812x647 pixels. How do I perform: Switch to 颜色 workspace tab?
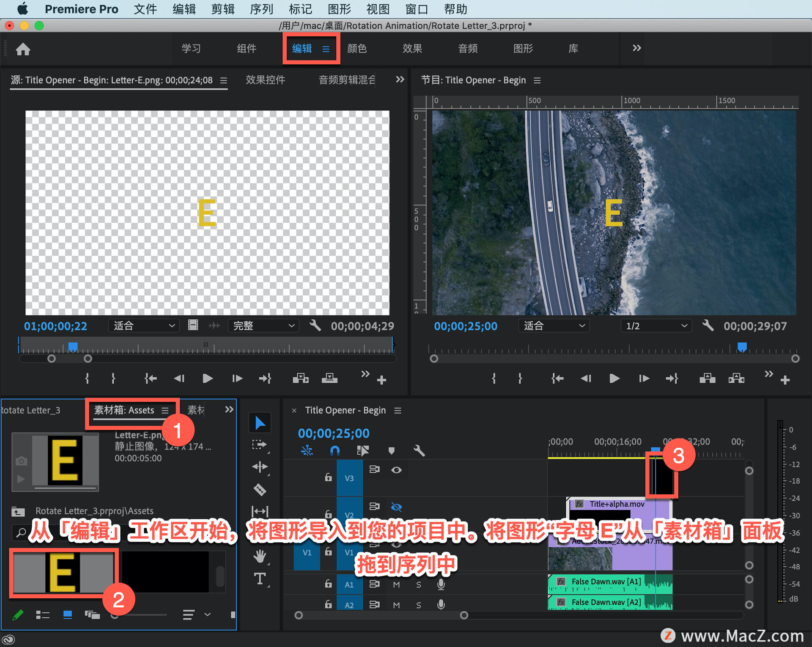(x=357, y=48)
